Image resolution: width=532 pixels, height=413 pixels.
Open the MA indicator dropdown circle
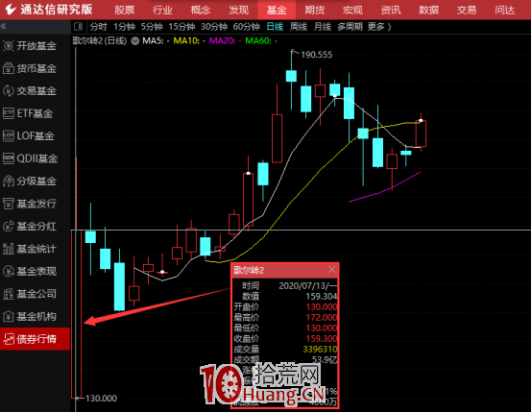[135, 41]
